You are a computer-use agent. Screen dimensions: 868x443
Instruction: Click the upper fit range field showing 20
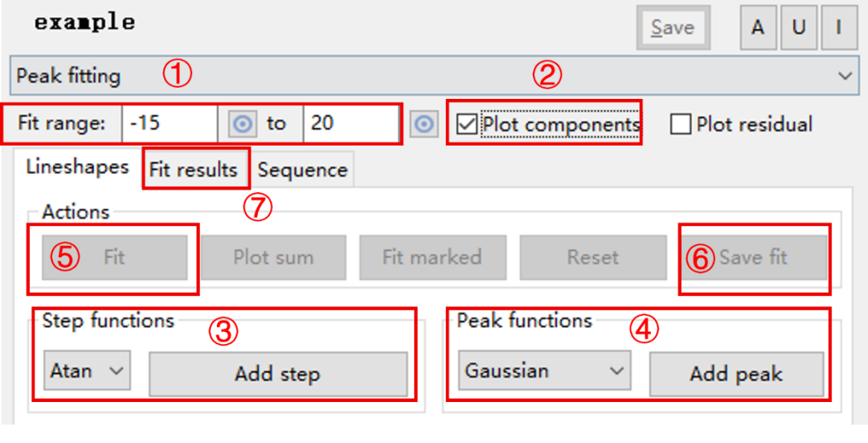click(x=350, y=124)
